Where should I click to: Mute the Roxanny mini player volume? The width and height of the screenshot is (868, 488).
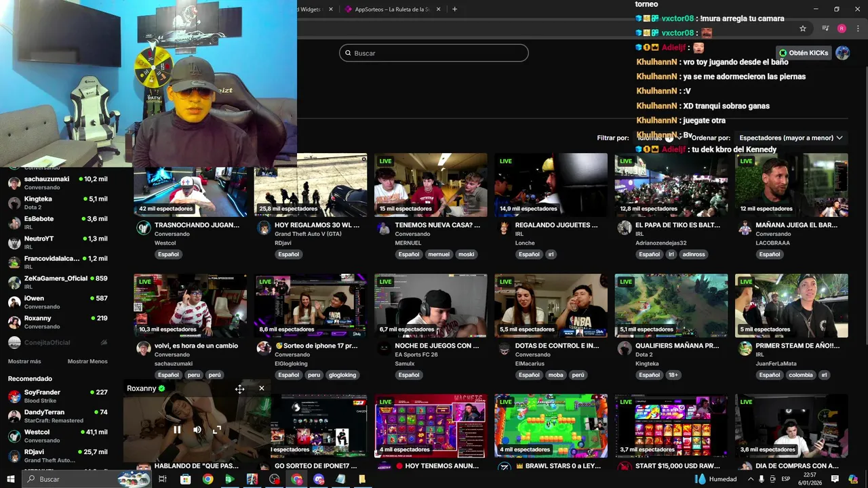[197, 430]
